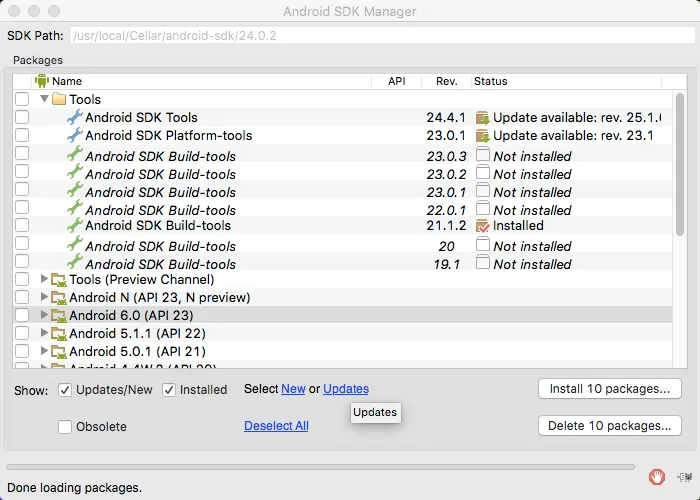Image resolution: width=700 pixels, height=500 pixels.
Task: Enable the Obsolete checkbox
Action: pos(65,427)
